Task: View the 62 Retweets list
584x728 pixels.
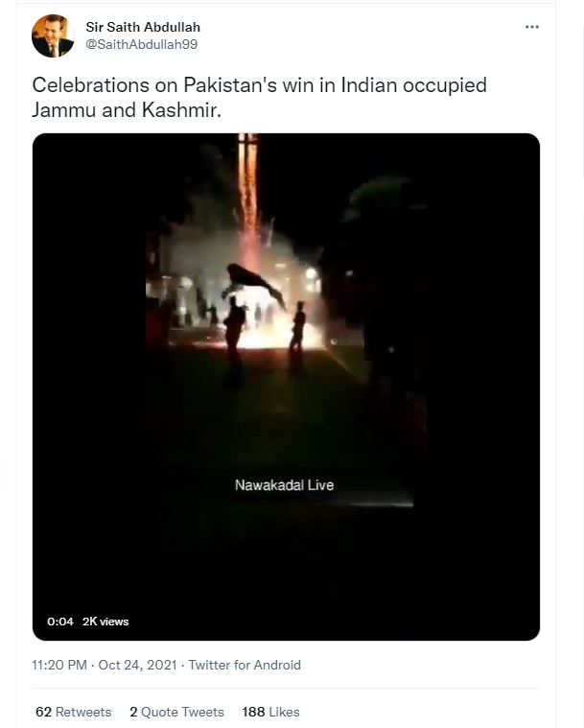Action: point(73,712)
